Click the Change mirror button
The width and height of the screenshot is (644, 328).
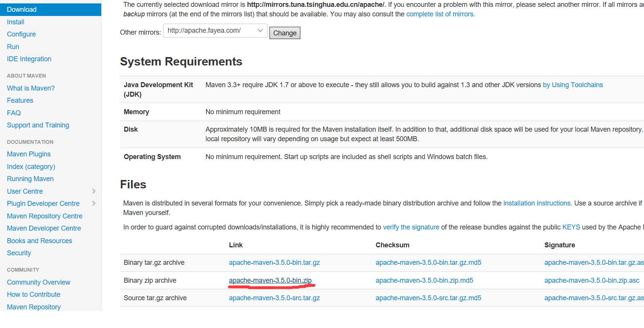pos(285,33)
